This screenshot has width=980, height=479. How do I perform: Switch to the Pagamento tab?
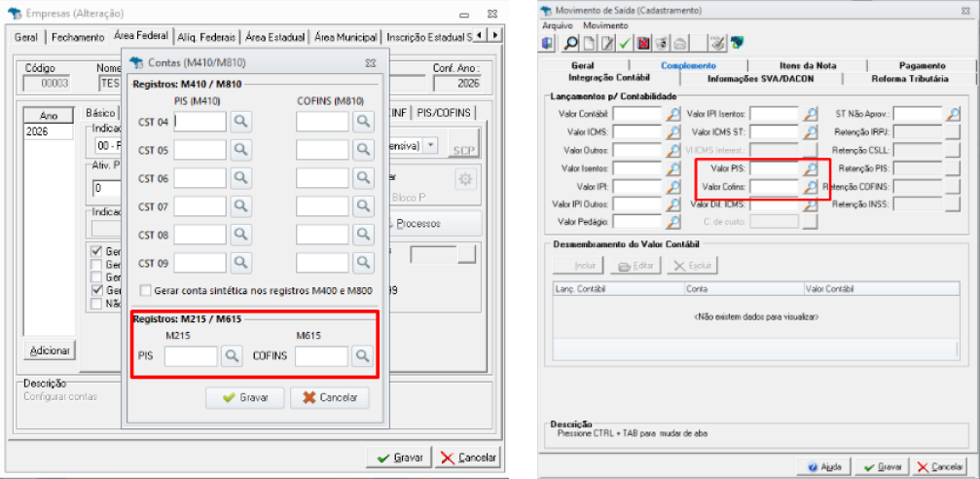click(922, 65)
